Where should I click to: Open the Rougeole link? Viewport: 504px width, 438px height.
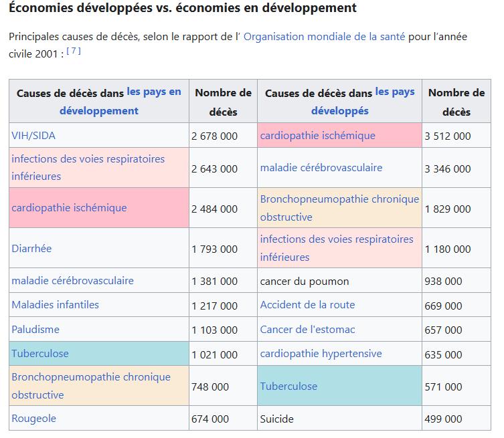tap(33, 418)
